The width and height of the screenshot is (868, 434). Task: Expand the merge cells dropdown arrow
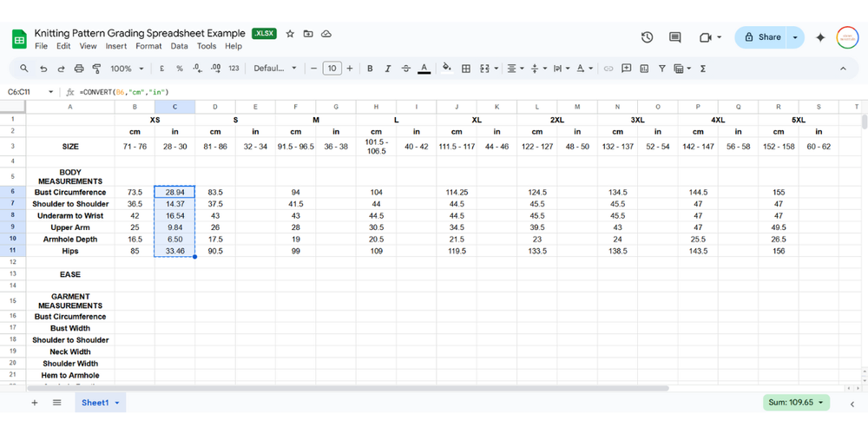[x=496, y=69]
